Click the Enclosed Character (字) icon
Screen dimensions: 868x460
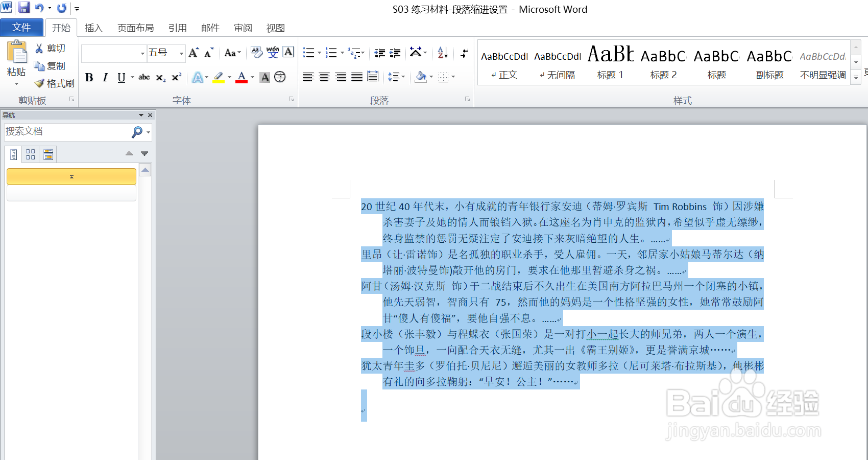point(280,77)
